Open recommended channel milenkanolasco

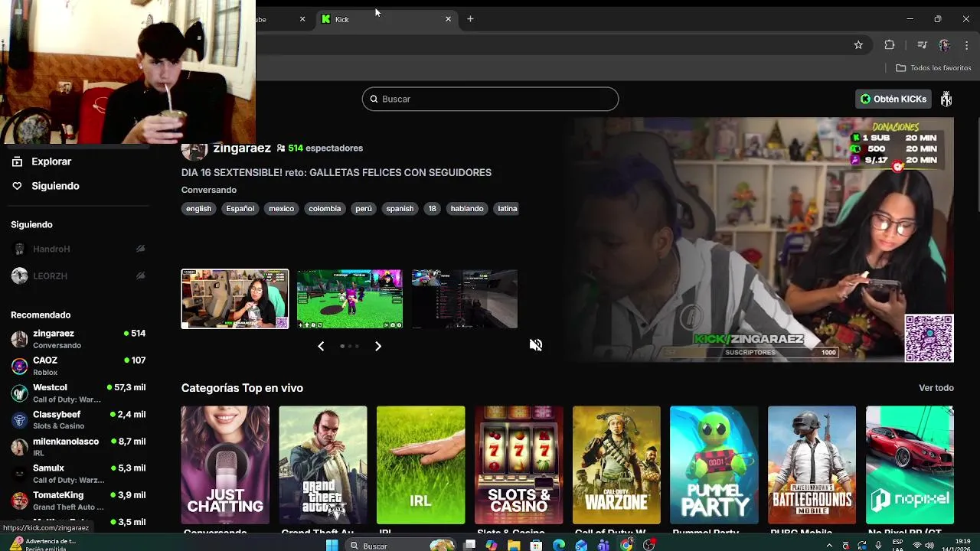78,447
